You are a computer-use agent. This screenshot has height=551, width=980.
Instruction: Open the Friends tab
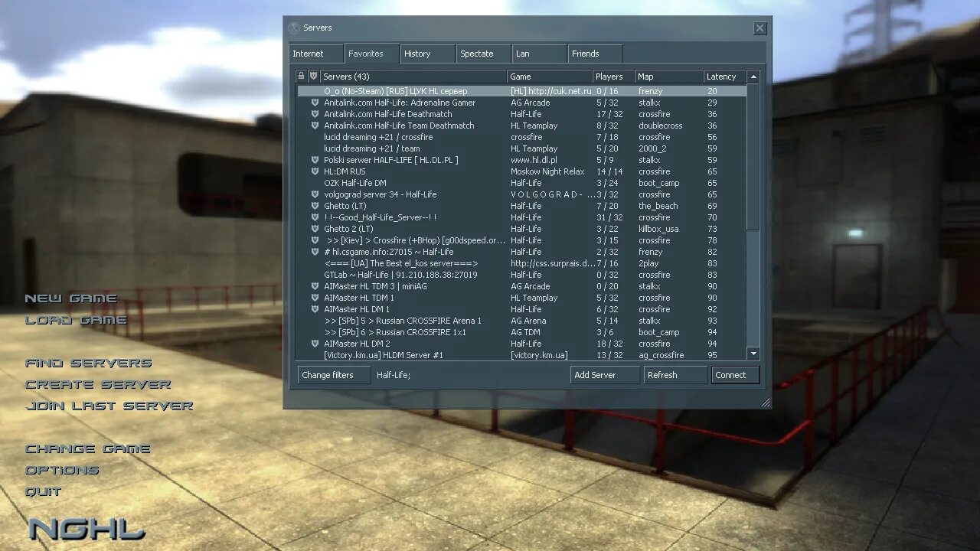(x=596, y=54)
